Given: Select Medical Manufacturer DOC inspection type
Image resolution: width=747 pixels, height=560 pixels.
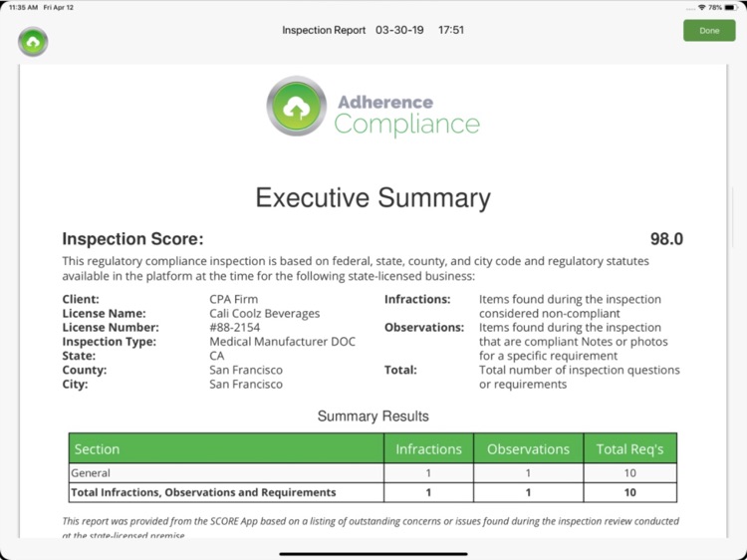Looking at the screenshot, I should pos(282,342).
